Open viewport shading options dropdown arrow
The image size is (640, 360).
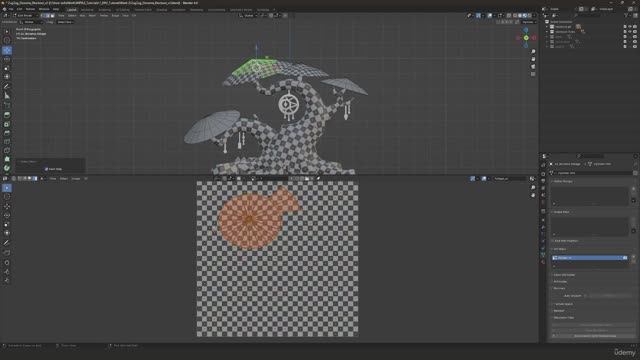click(534, 16)
